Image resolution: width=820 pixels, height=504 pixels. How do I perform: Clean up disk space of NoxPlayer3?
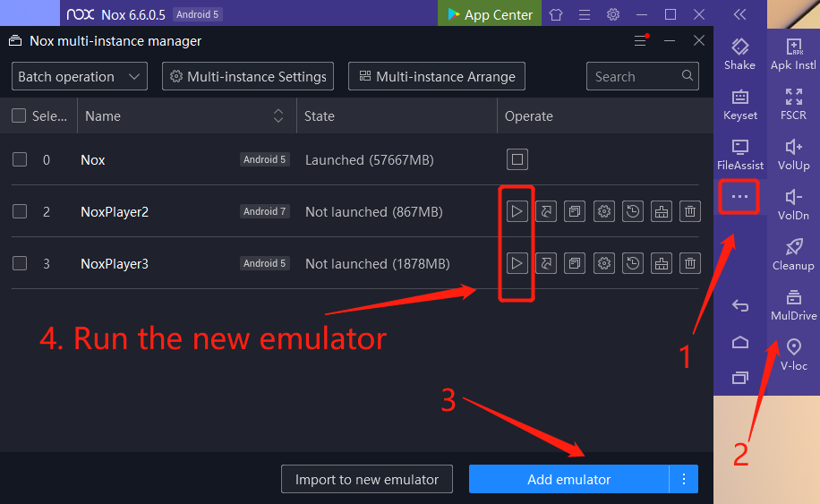tap(662, 263)
